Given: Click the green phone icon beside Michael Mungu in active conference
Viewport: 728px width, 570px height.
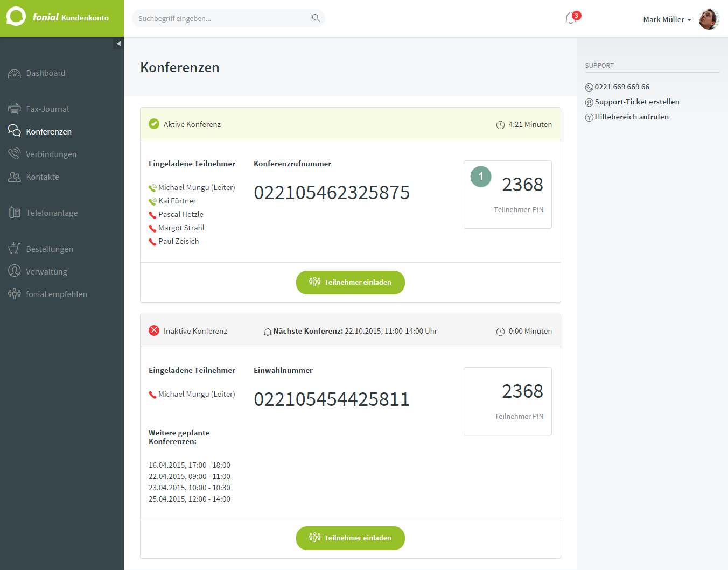Looking at the screenshot, I should click(x=152, y=188).
